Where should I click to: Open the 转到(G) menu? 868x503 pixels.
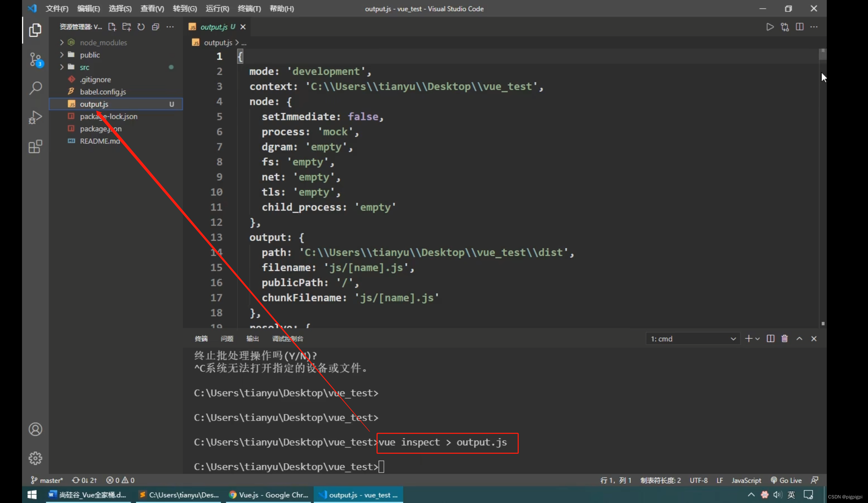[x=185, y=8]
